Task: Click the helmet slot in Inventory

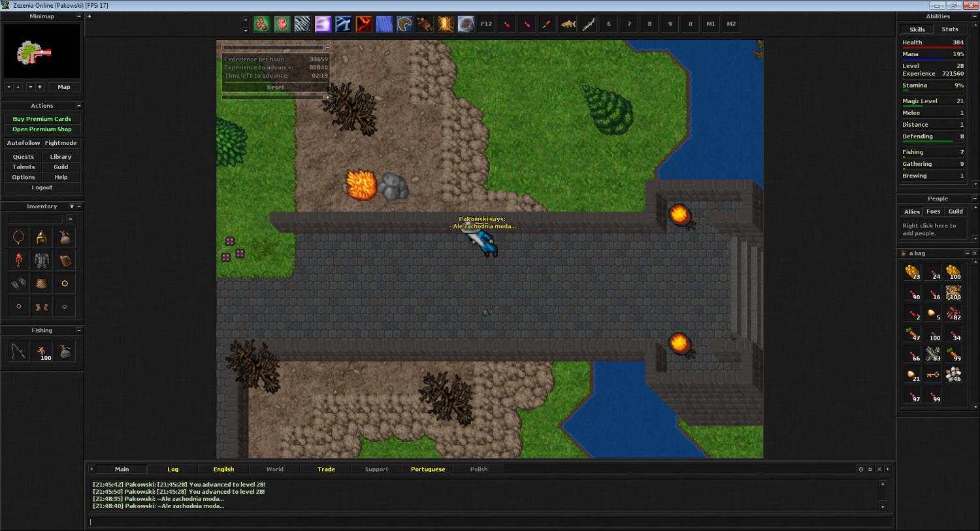Action: click(x=42, y=238)
